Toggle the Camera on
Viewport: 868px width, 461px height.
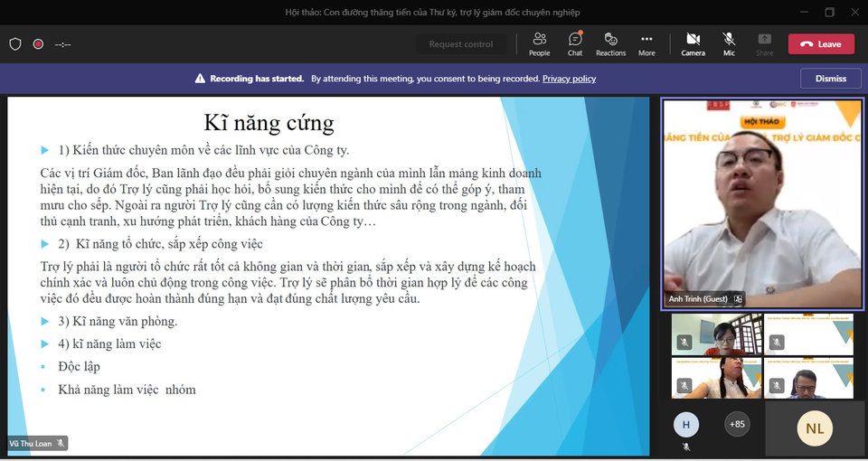(693, 44)
